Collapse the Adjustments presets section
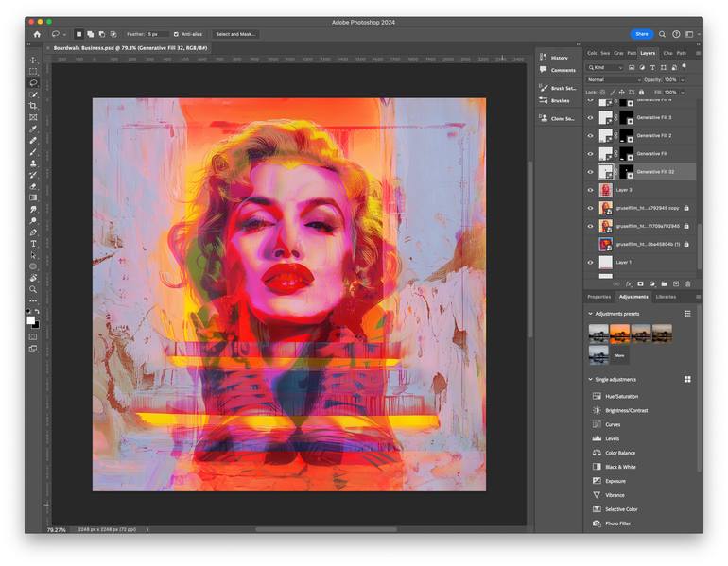This screenshot has height=566, width=728. (590, 314)
